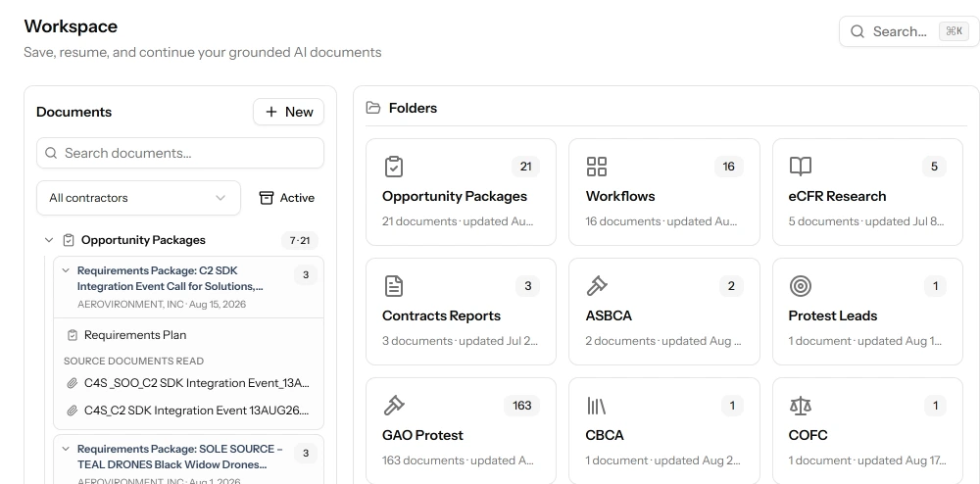This screenshot has height=484, width=980.
Task: Click the grid icon on Workflows card
Action: coord(597,167)
